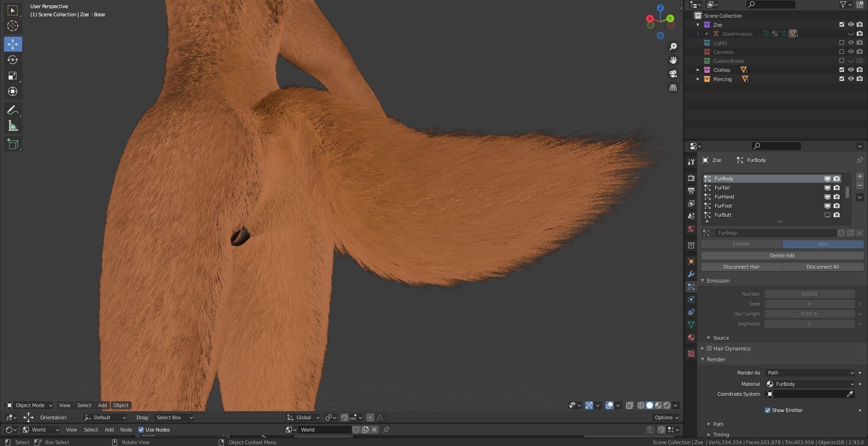Toggle the camera view icon
Viewport: 868px width, 446px height.
pyautogui.click(x=673, y=74)
